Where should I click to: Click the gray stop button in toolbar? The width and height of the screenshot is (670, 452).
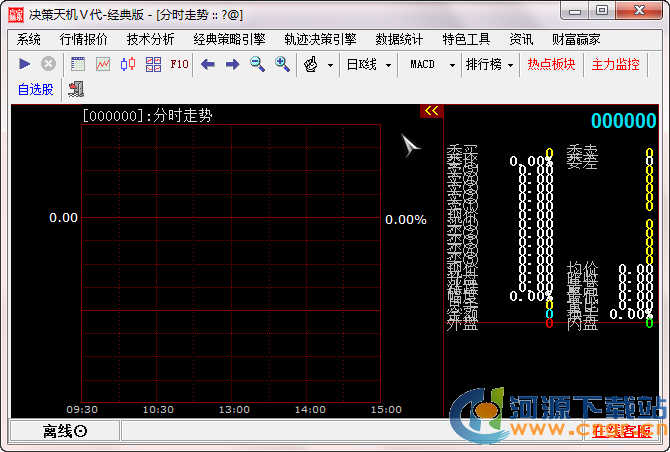[48, 64]
